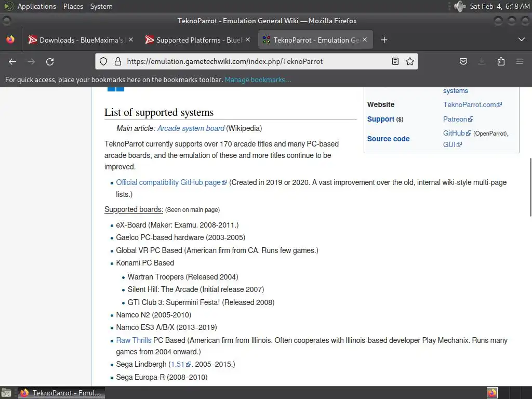Image resolution: width=532 pixels, height=399 pixels.
Task: Open the Downloads toolbar icon
Action: [x=482, y=61]
